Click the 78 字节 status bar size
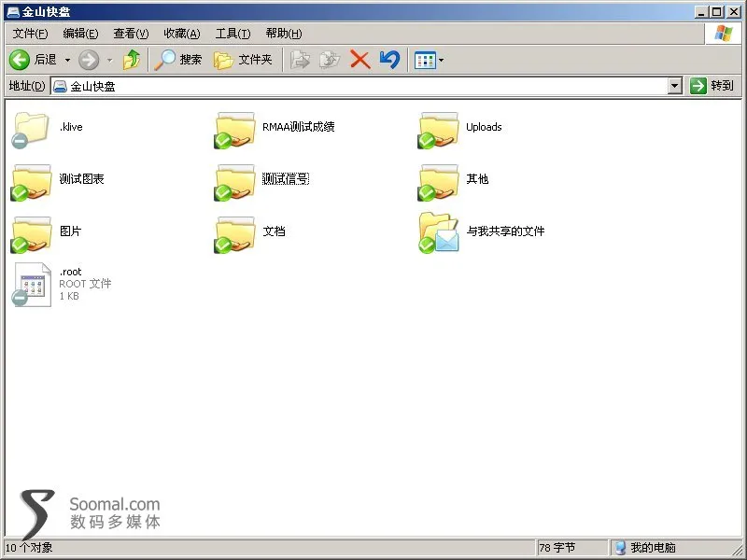 pyautogui.click(x=557, y=548)
